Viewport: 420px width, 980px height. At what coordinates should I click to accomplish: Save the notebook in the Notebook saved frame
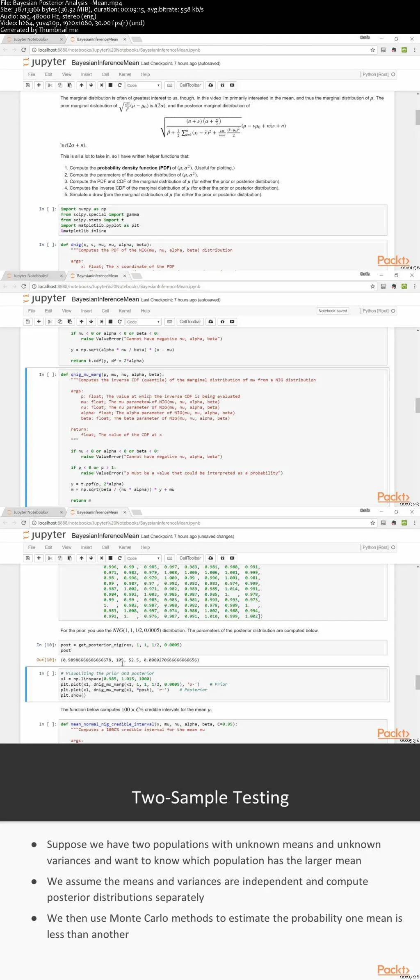pyautogui.click(x=28, y=322)
